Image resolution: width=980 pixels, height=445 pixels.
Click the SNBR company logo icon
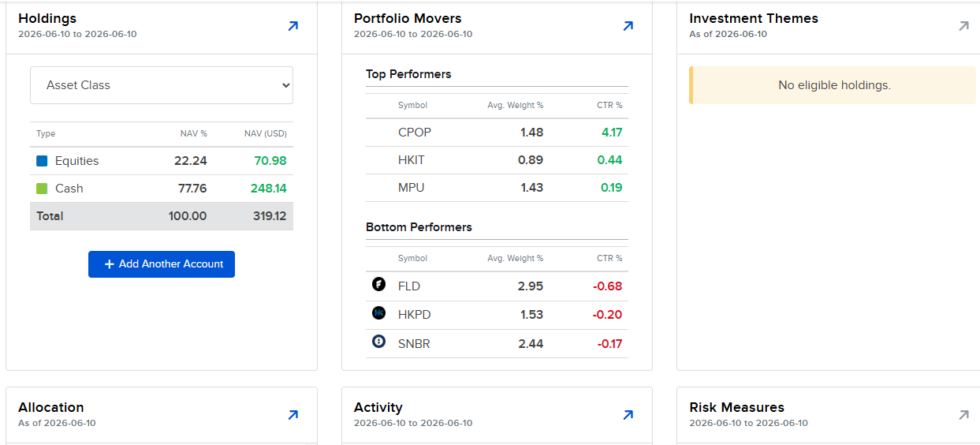point(378,342)
